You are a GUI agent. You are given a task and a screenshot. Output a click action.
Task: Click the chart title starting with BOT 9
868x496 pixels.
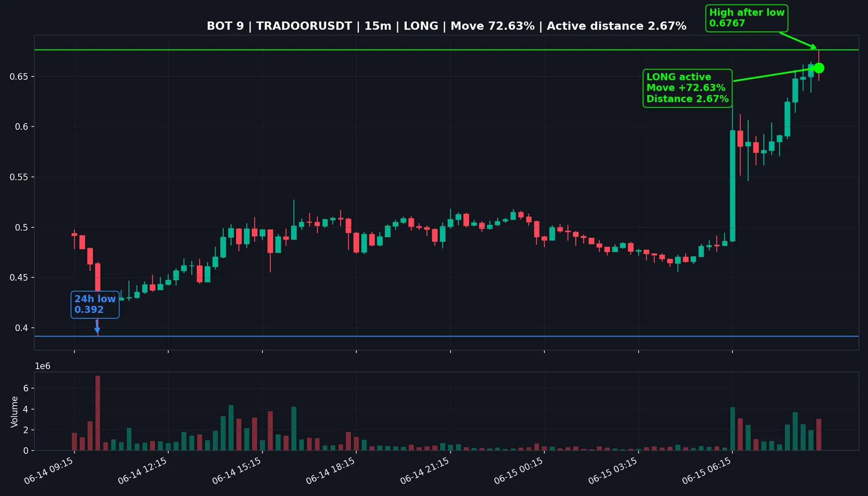click(446, 26)
